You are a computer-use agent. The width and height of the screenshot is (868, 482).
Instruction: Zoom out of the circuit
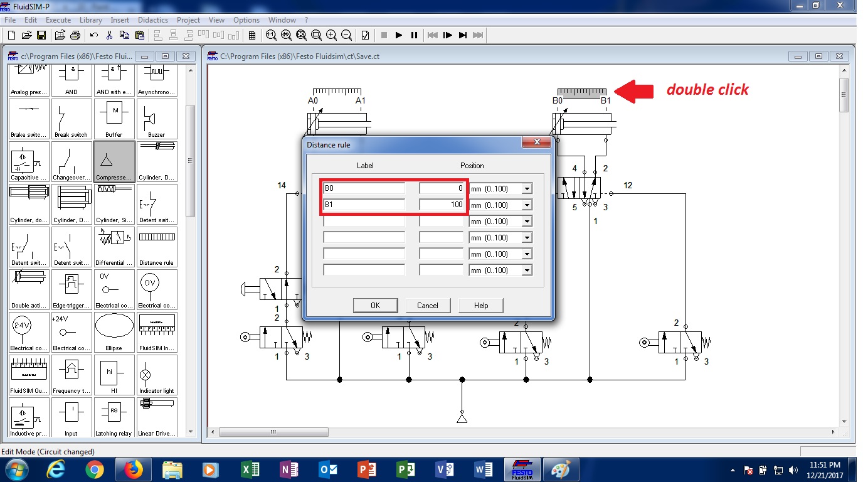point(346,35)
